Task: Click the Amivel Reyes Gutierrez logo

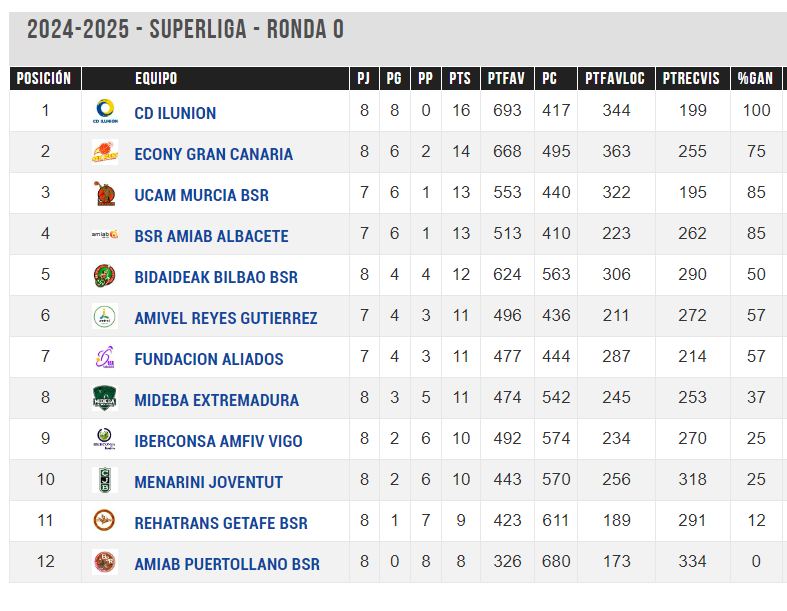Action: click(x=105, y=316)
